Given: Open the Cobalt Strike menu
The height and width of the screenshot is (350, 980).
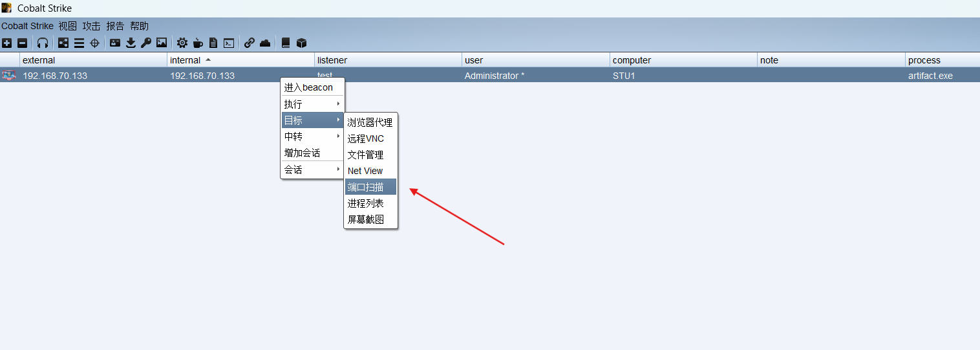Looking at the screenshot, I should pos(27,26).
